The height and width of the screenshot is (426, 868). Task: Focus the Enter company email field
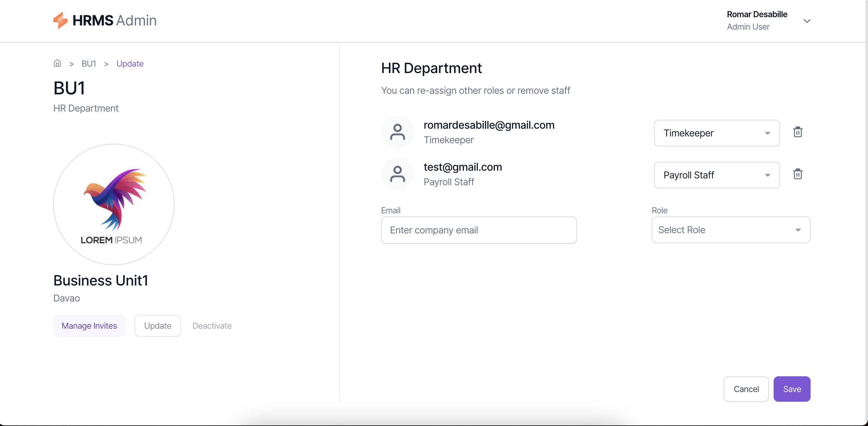[x=478, y=230]
